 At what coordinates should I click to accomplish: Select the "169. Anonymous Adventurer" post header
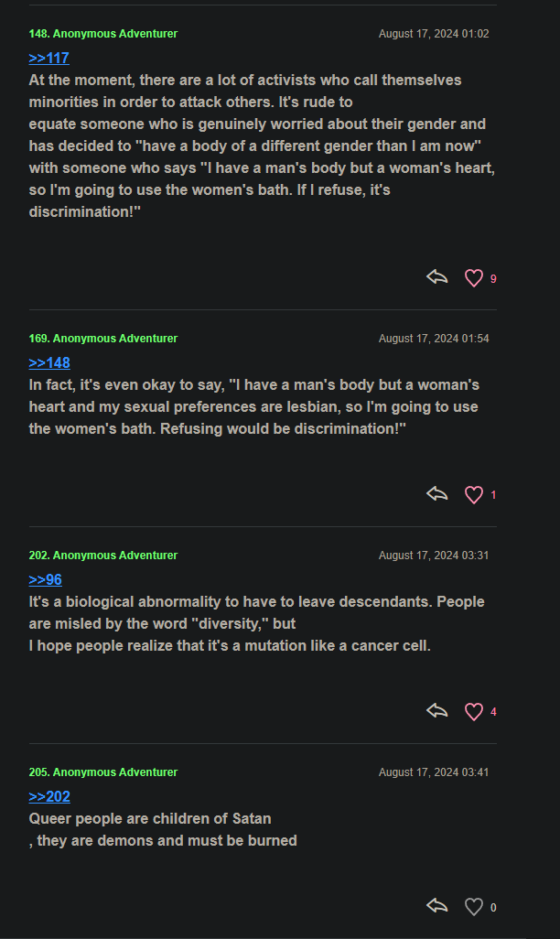[x=103, y=339]
